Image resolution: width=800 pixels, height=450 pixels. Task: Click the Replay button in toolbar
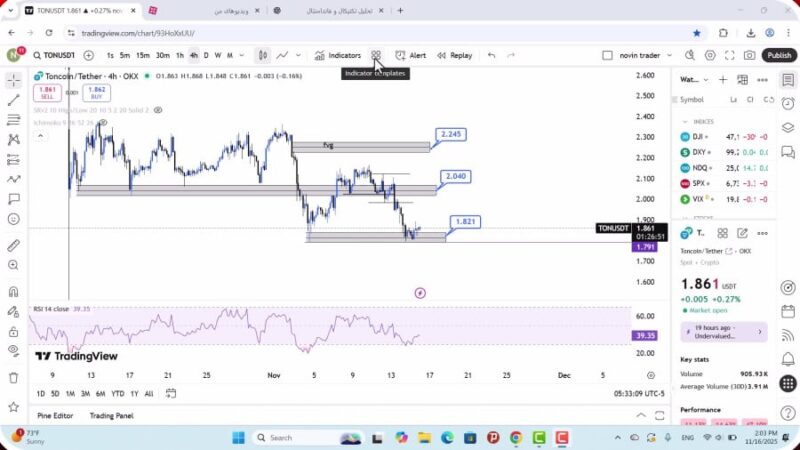[454, 56]
